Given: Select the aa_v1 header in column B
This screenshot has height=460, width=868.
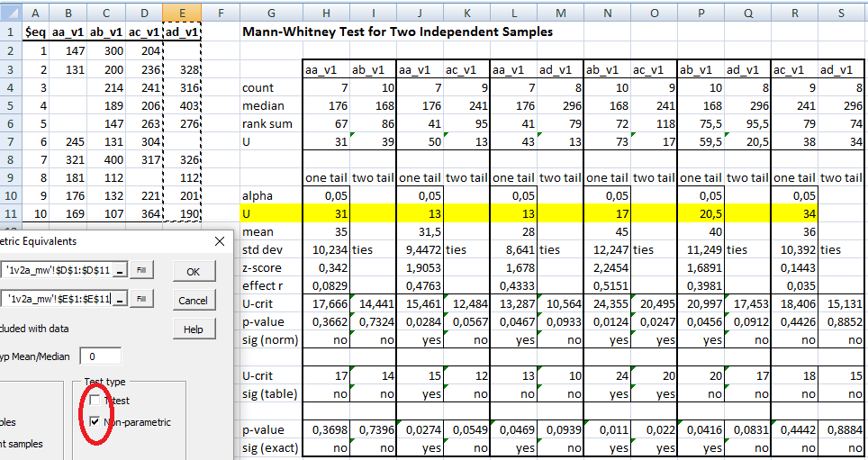Looking at the screenshot, I should click(x=68, y=32).
